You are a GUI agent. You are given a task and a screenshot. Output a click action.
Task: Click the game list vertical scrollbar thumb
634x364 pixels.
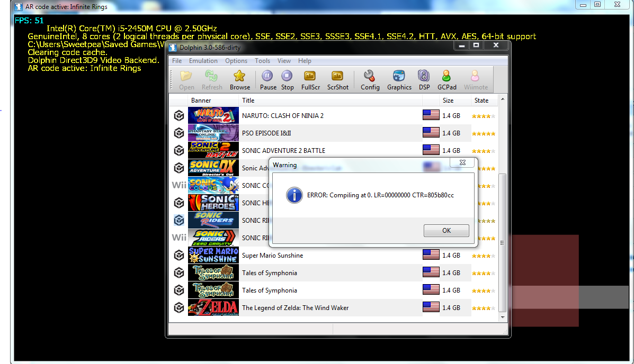(503, 242)
